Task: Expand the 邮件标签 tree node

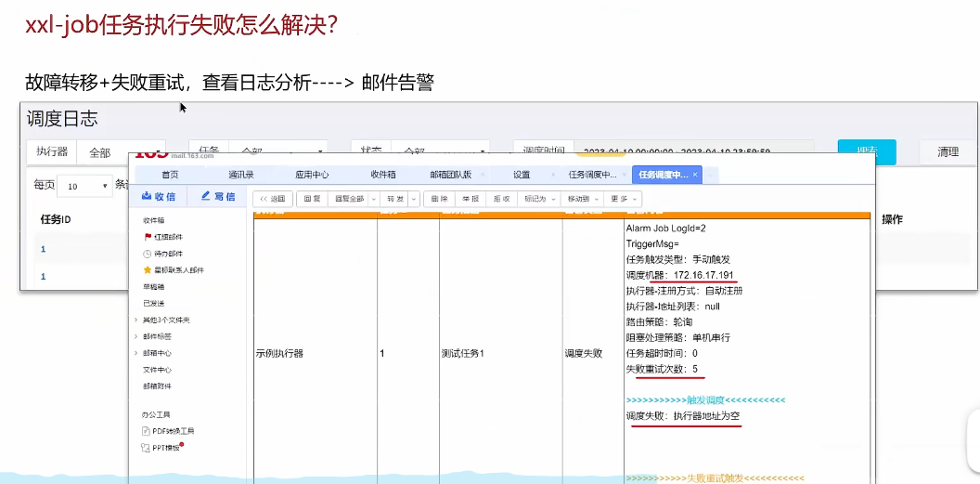Action: [136, 336]
